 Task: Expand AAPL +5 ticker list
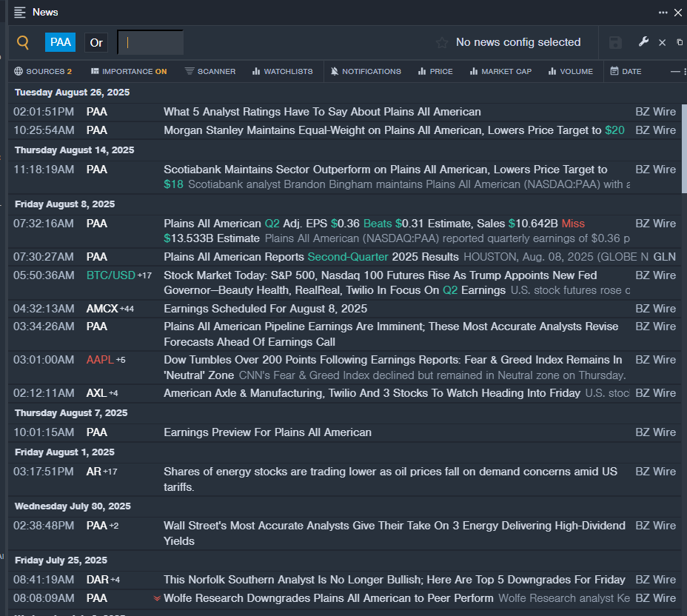[x=121, y=360]
